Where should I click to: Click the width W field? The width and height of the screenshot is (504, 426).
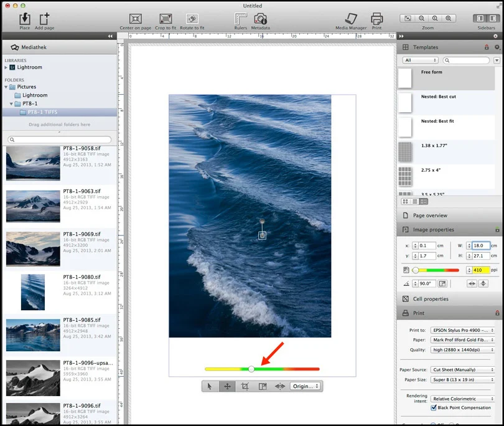click(x=481, y=245)
